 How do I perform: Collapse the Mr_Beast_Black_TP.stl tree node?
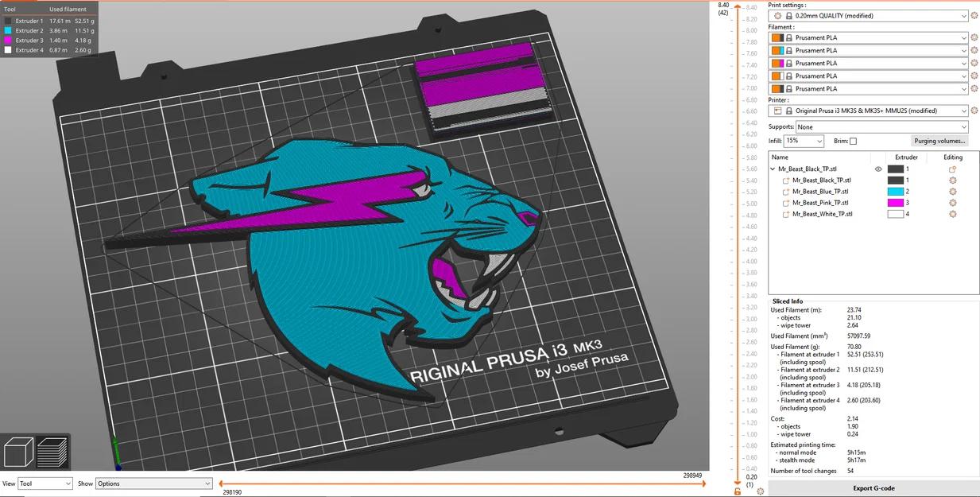point(773,169)
